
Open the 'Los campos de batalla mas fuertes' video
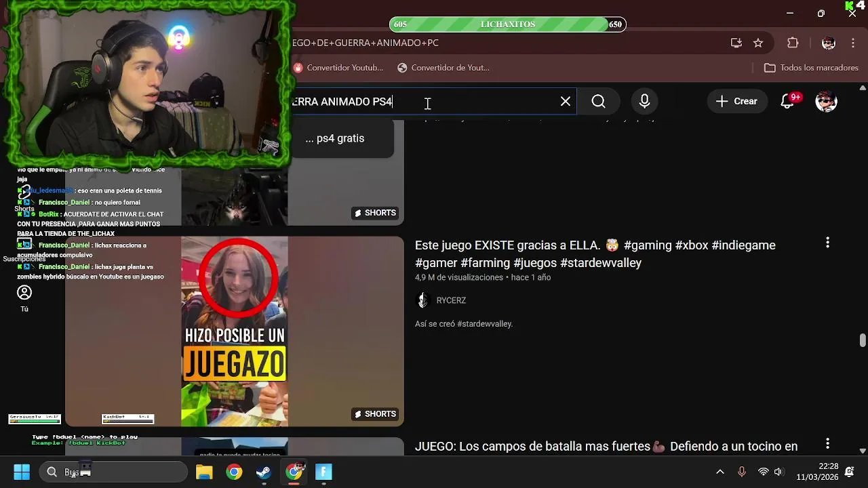click(606, 447)
